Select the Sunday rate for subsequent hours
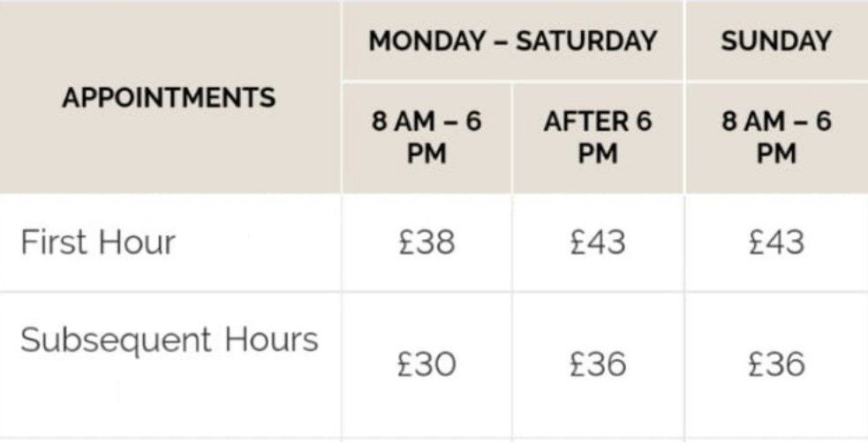 point(776,364)
